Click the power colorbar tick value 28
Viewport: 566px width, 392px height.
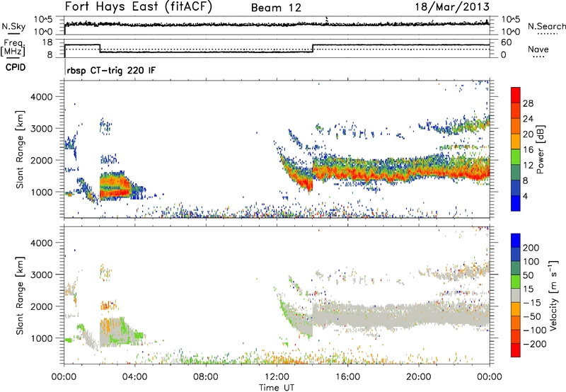pos(528,103)
